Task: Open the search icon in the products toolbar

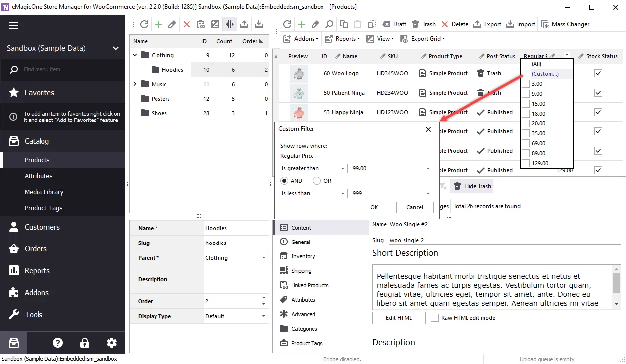Action: (329, 24)
